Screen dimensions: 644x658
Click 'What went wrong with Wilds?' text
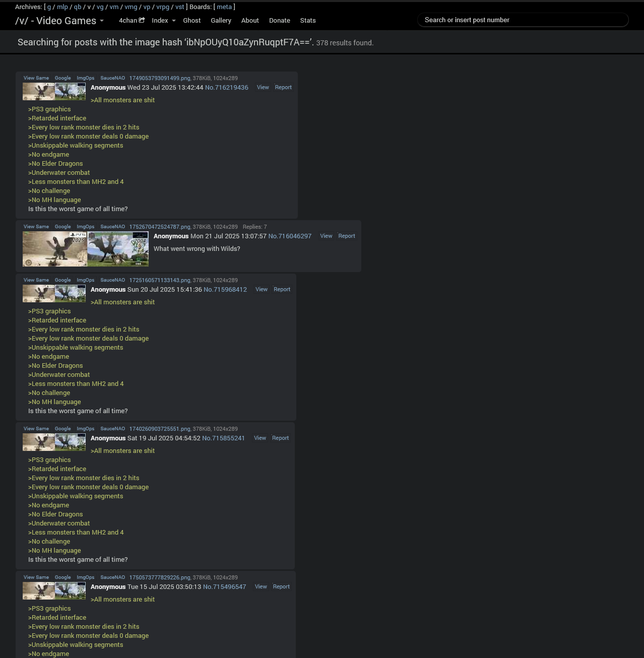[x=197, y=249]
